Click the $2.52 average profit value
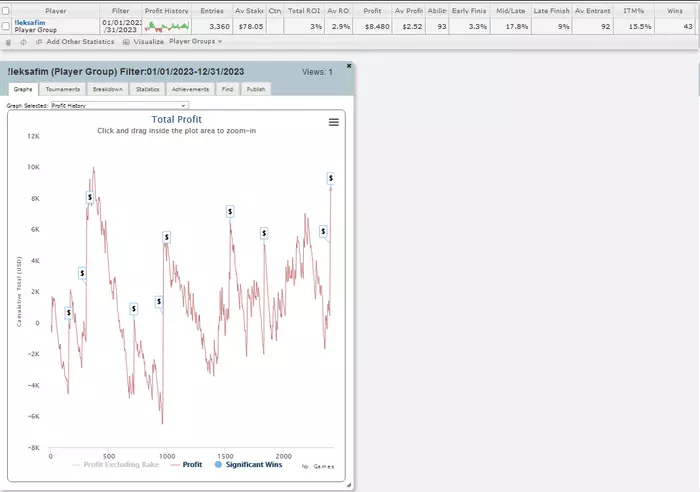This screenshot has width=700, height=492. point(412,27)
